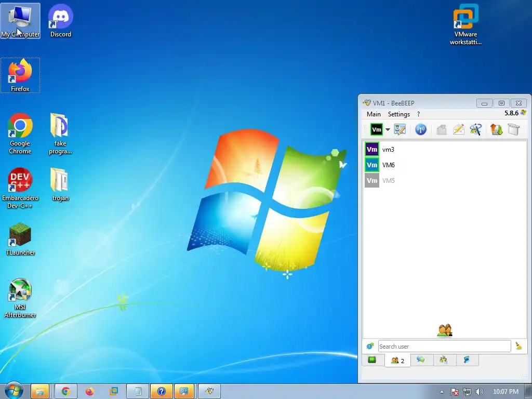Switch to the users tab showing 2
The width and height of the screenshot is (532, 399).
pyautogui.click(x=397, y=361)
